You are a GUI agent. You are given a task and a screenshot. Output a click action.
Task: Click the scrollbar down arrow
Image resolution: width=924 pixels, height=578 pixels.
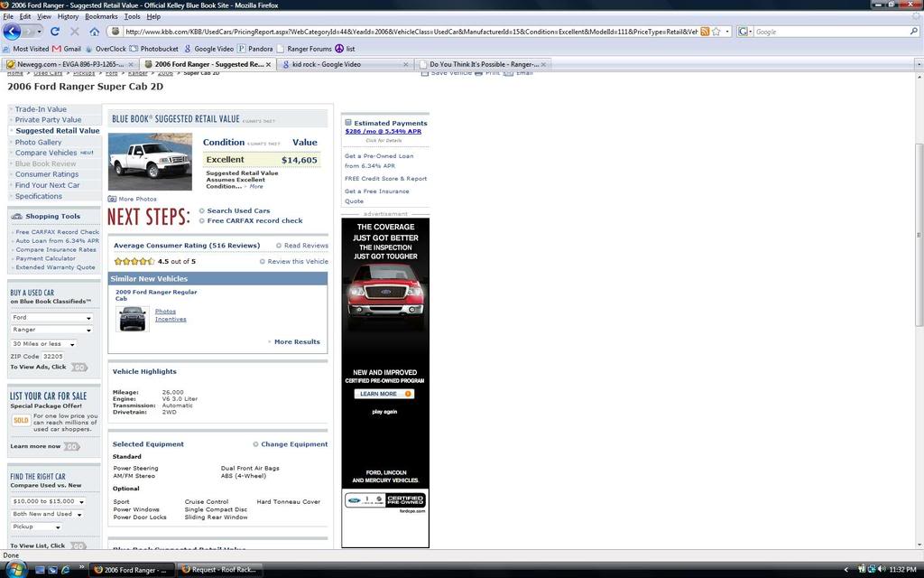[x=919, y=545]
